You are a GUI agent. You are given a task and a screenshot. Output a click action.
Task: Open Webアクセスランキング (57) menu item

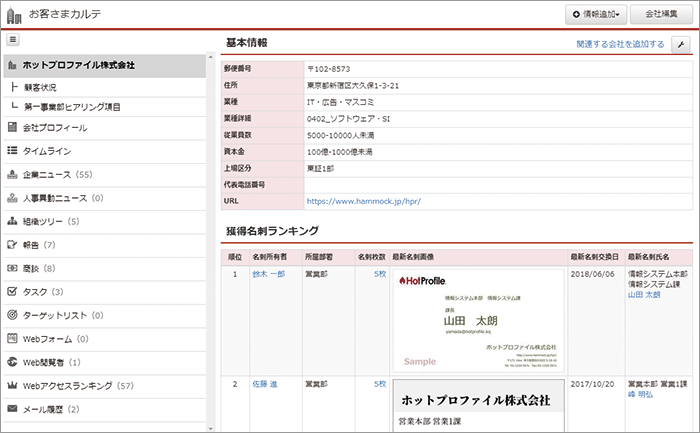[x=104, y=386]
